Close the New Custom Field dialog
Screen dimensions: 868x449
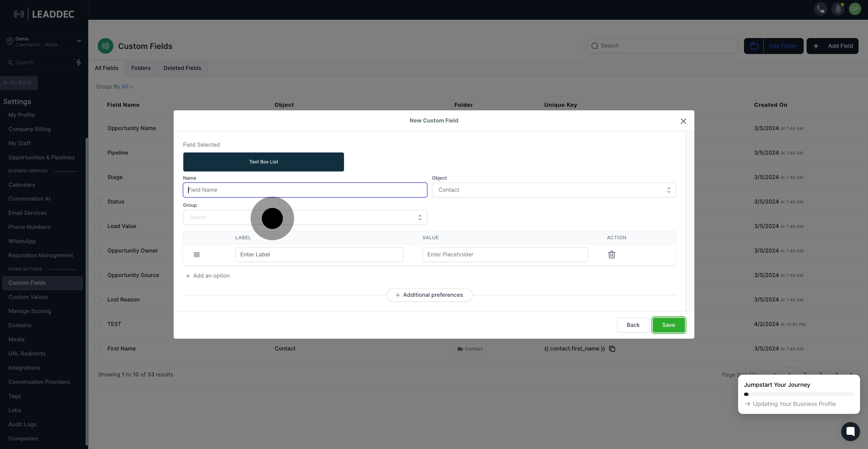coord(683,121)
